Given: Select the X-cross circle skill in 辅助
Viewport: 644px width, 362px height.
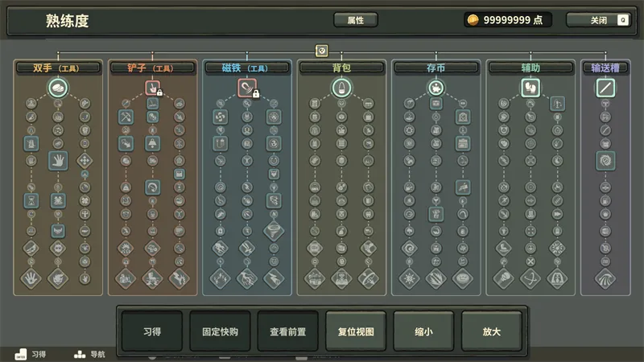Looking at the screenshot, I should [x=530, y=261].
